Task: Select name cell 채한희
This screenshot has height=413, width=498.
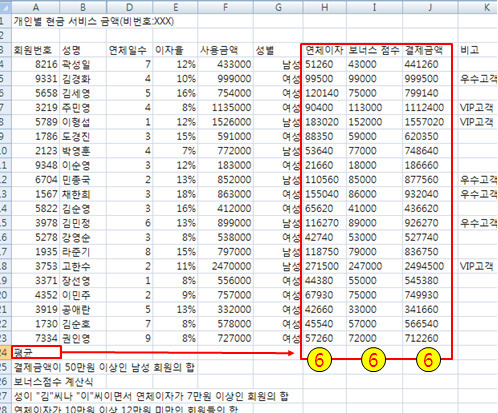Action: [x=83, y=194]
